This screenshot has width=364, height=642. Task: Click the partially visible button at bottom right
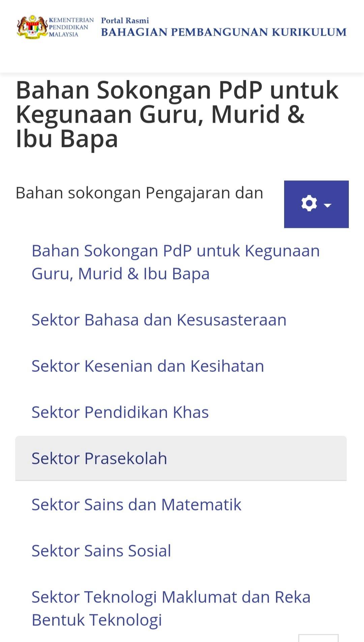318,638
